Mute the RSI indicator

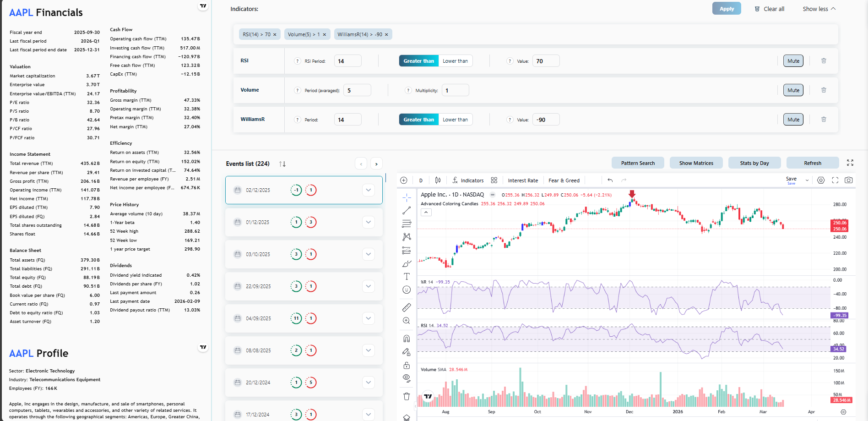tap(793, 61)
